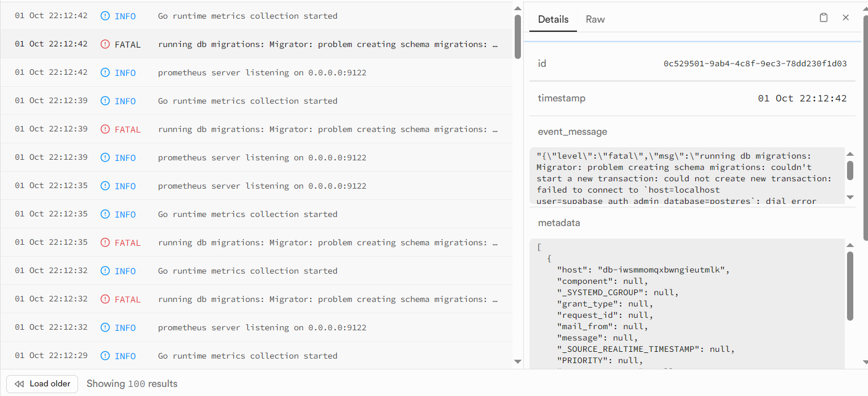Image resolution: width=868 pixels, height=396 pixels.
Task: Select the Details tab
Action: 553,19
